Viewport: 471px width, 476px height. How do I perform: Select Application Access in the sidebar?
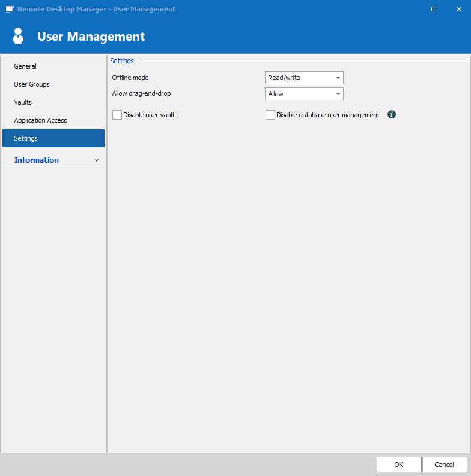pyautogui.click(x=40, y=120)
